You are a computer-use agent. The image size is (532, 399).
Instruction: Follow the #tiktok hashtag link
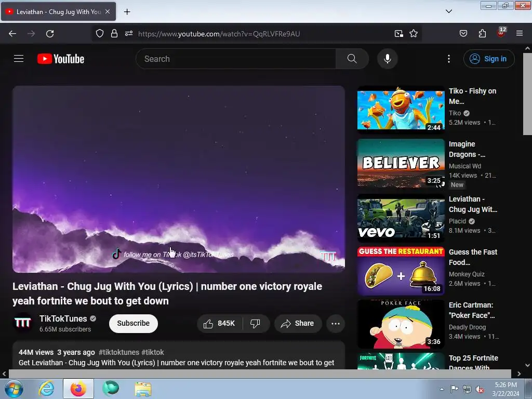[x=153, y=352]
